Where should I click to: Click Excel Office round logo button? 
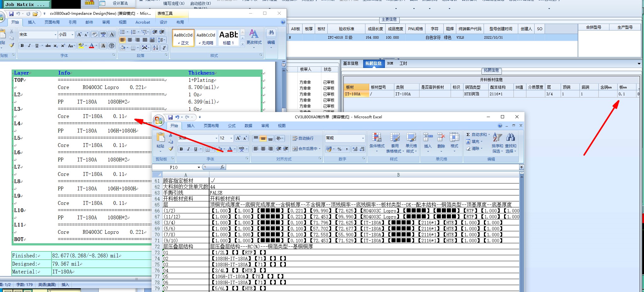coord(158,120)
